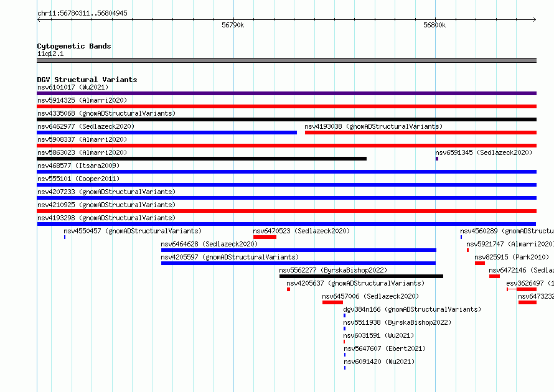
Task: Open nsv6464628 (Sedlazeck2020) label
Action: pyautogui.click(x=209, y=244)
